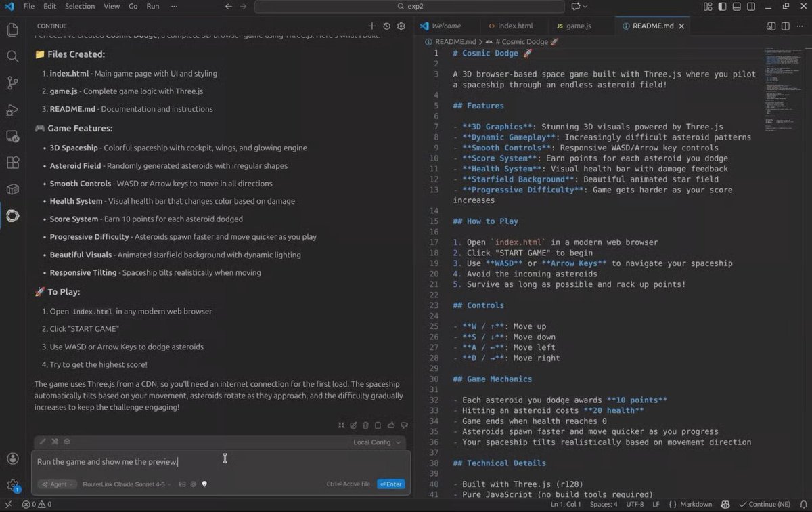Navigate forward with the arrow button
Image resolution: width=812 pixels, height=512 pixels.
(244, 6)
